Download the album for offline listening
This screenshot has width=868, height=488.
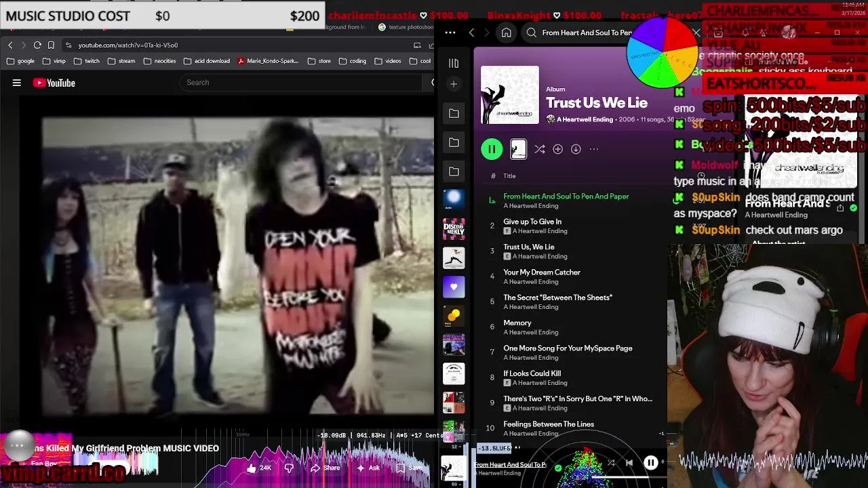point(576,149)
